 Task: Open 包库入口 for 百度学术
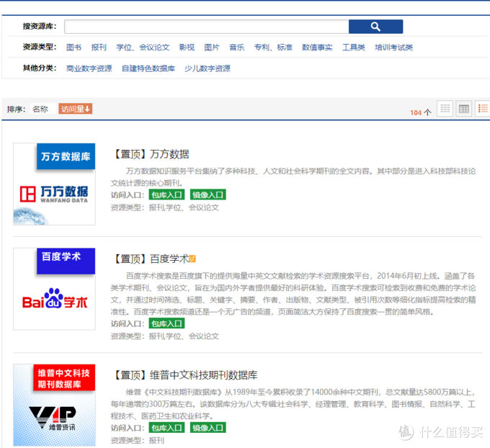166,323
